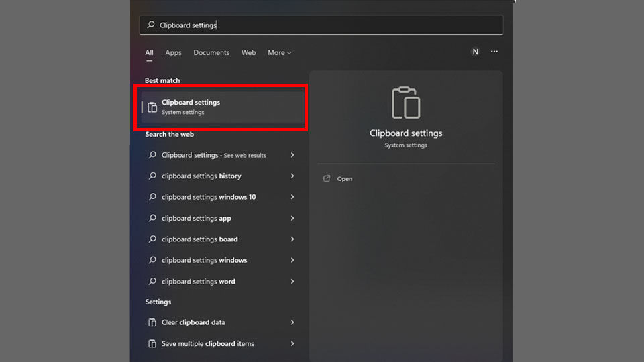Viewport: 644px width, 362px height.
Task: Click search icon beside 'See web results' entry
Action: (152, 155)
